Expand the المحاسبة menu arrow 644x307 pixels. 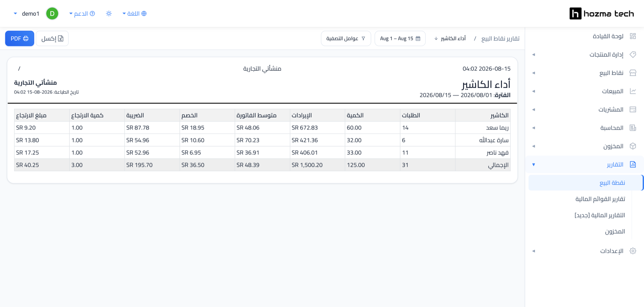[x=534, y=128]
